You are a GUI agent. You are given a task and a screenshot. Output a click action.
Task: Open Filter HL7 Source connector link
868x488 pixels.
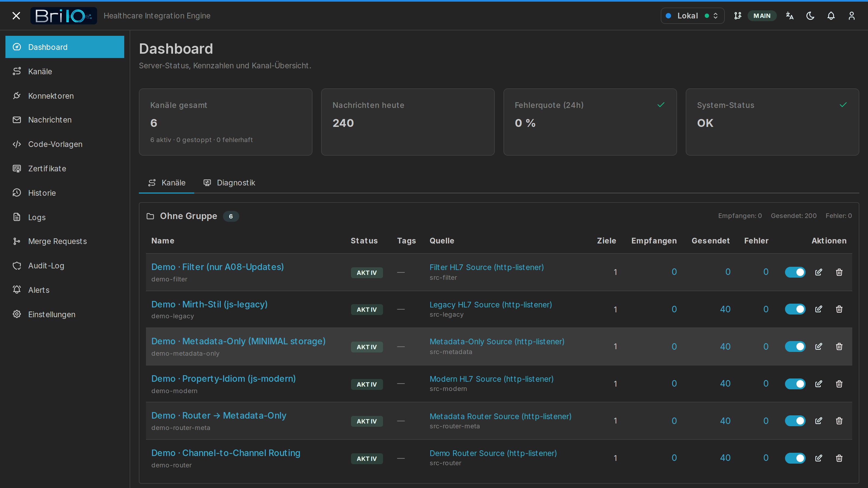click(x=487, y=267)
